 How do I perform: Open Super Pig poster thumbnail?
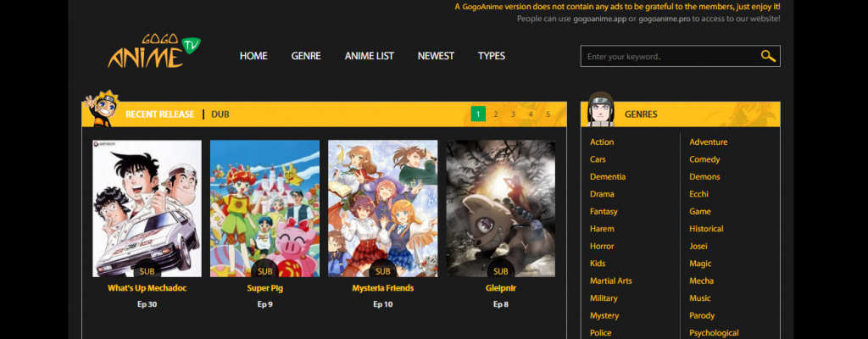(264, 208)
